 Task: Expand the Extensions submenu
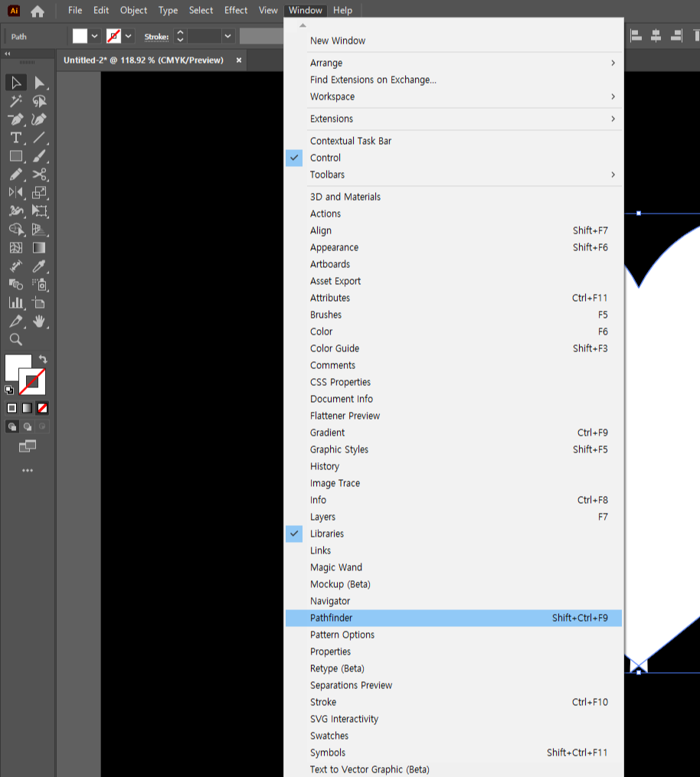click(453, 119)
